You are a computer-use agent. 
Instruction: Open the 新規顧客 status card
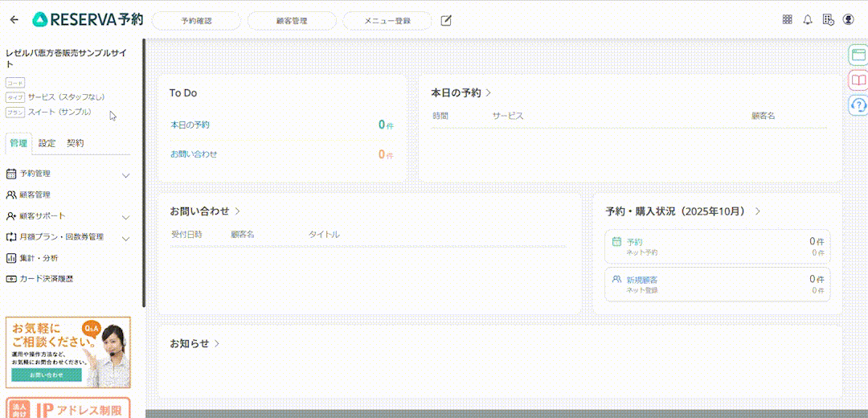(x=718, y=284)
